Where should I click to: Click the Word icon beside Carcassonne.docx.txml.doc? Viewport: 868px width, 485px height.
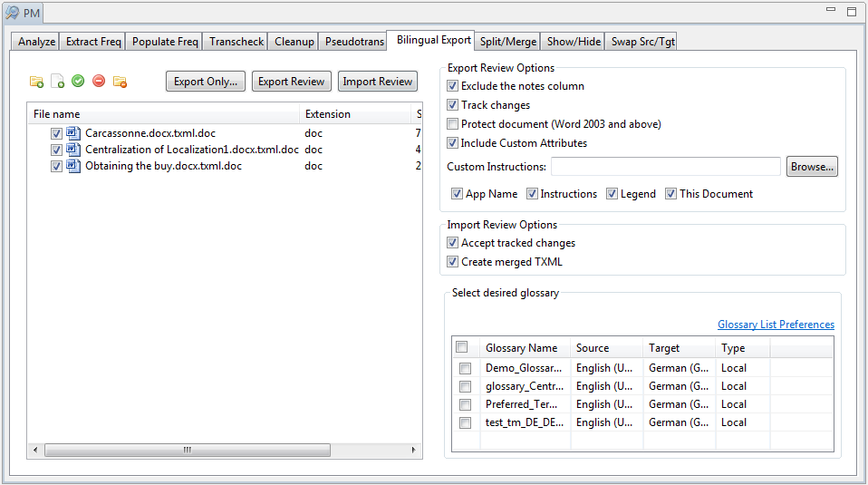point(74,133)
